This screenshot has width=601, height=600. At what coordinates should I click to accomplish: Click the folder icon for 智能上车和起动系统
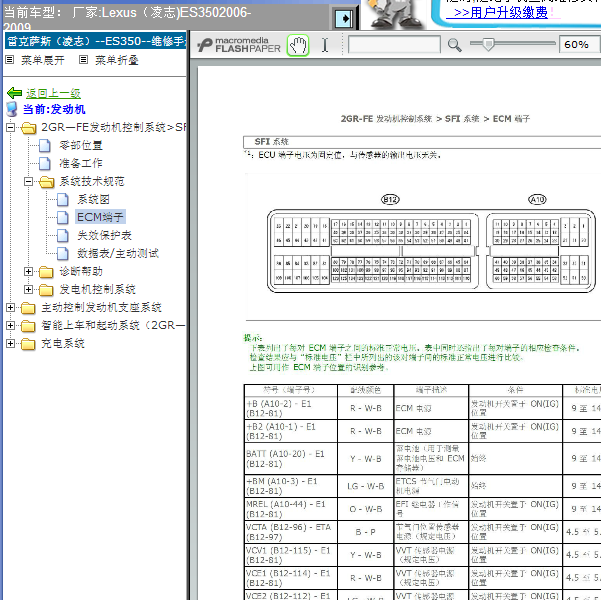[x=28, y=326]
